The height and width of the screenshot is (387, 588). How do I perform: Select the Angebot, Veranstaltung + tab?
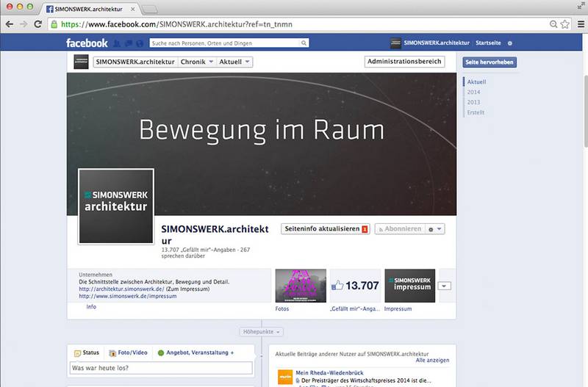click(196, 353)
